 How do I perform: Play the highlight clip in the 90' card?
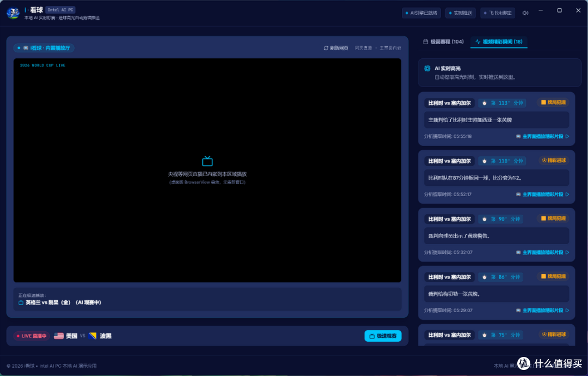543,252
